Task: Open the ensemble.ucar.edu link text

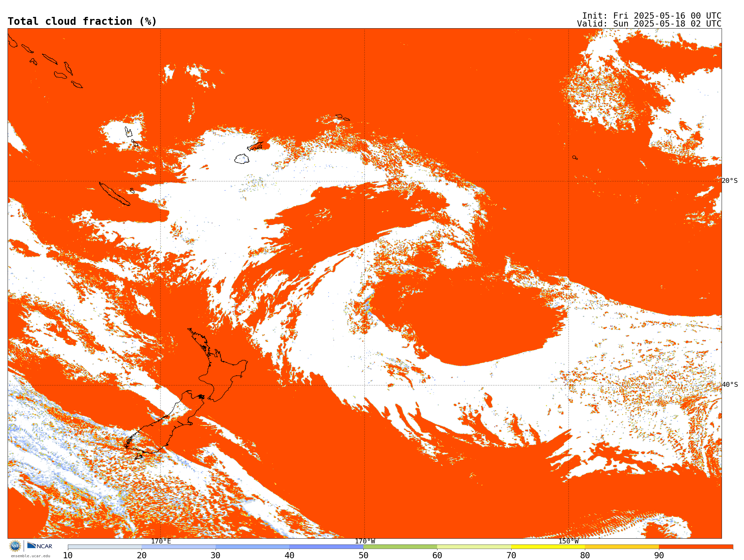Action: [30, 556]
